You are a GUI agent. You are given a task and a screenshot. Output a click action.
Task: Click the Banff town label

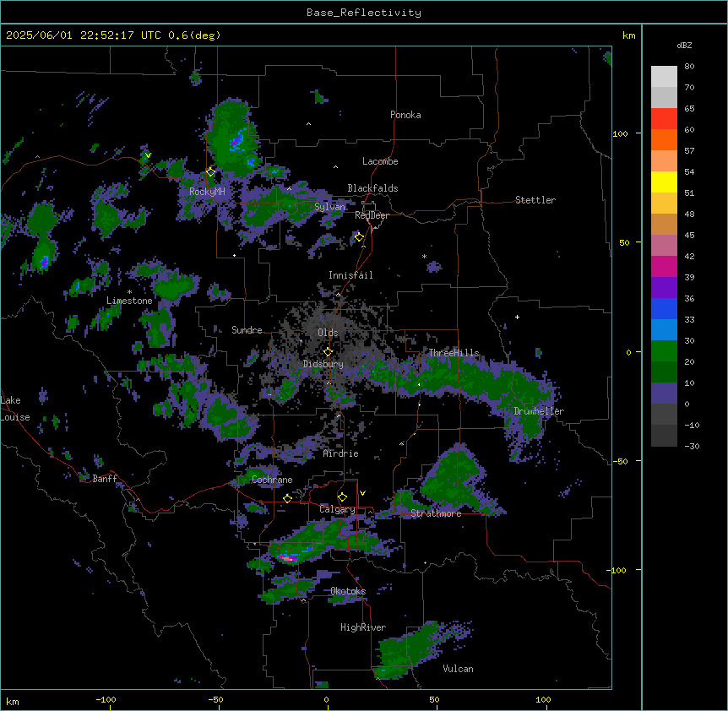(105, 479)
